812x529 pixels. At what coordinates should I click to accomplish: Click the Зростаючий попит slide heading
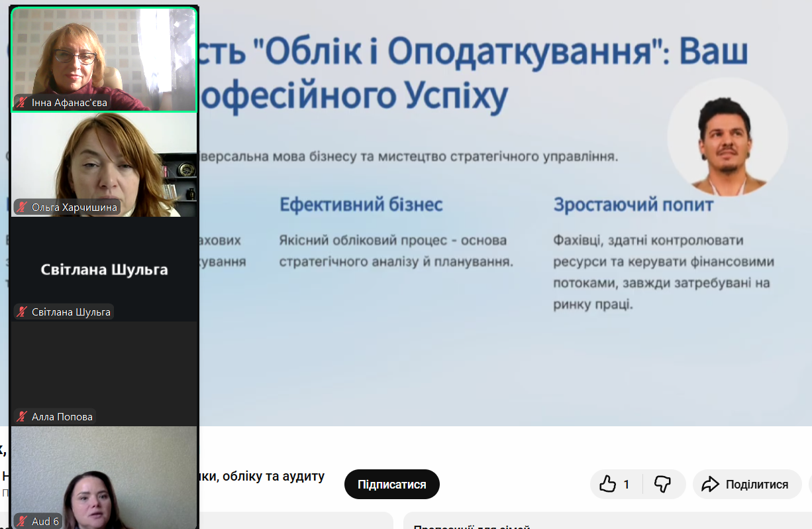point(633,205)
